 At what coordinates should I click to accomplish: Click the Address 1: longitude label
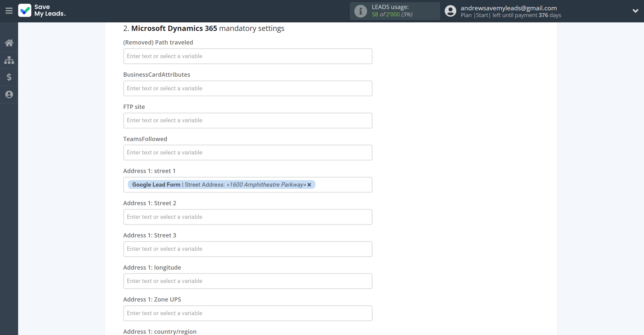(x=152, y=267)
